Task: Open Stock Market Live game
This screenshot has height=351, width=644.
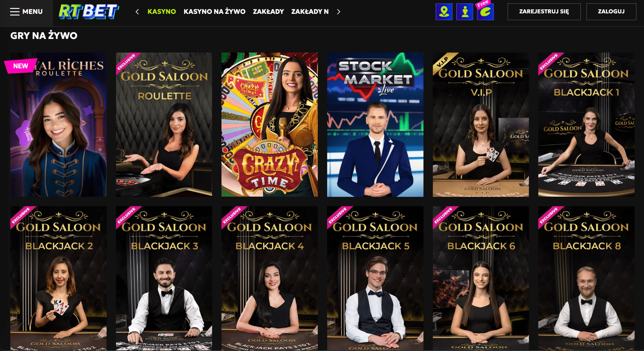Action: tap(375, 125)
